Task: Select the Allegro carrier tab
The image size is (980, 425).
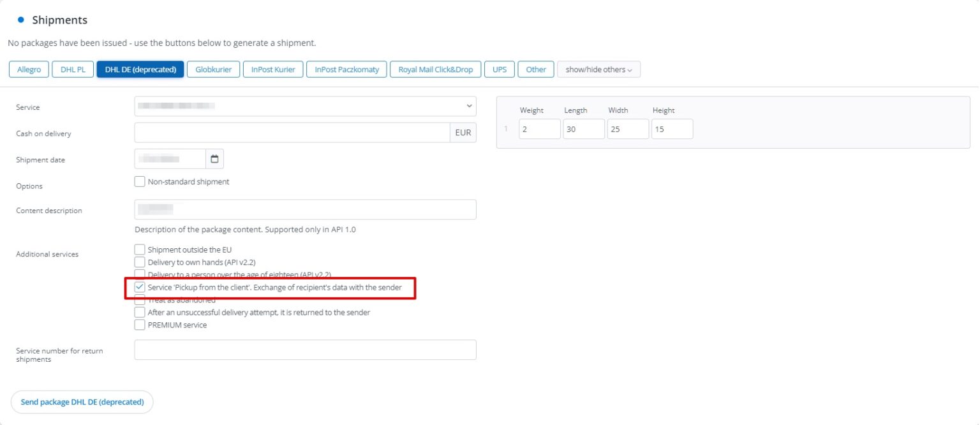Action: coord(29,70)
